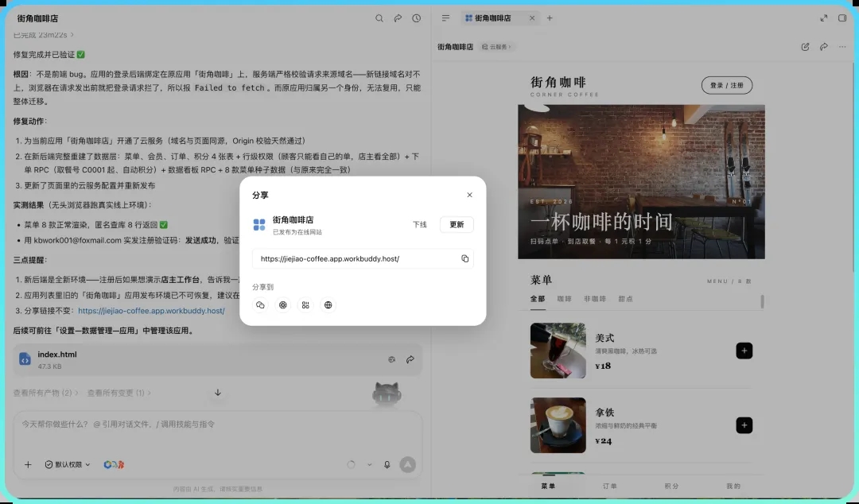Open index.html file card
This screenshot has width=859, height=504.
[x=217, y=359]
